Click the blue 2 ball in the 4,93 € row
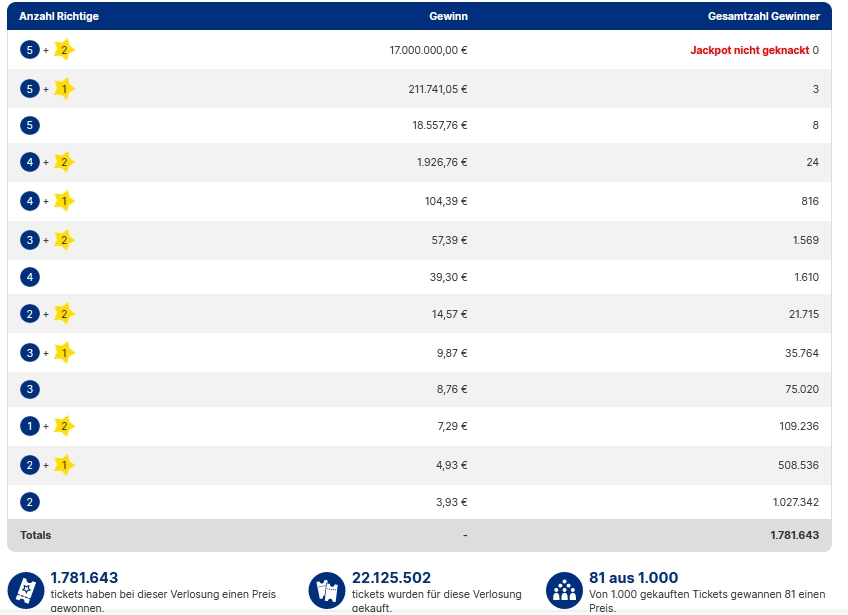This screenshot has width=848, height=615. coord(30,465)
